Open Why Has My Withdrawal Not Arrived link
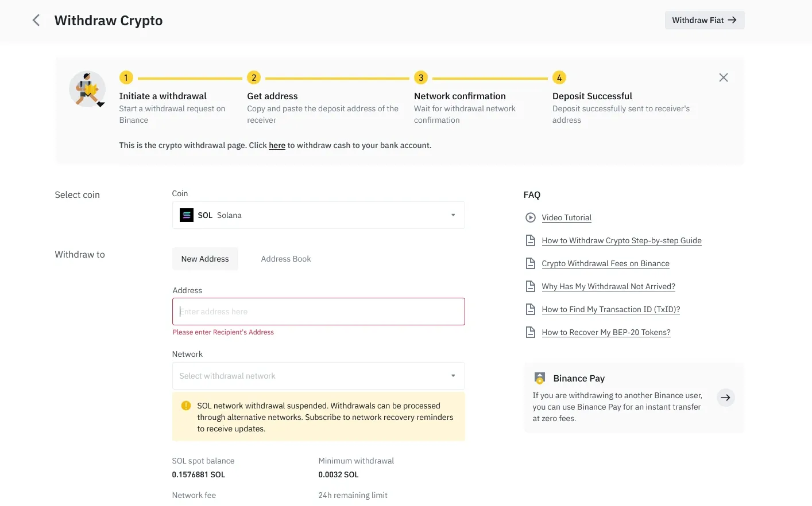812x506 pixels. point(608,286)
